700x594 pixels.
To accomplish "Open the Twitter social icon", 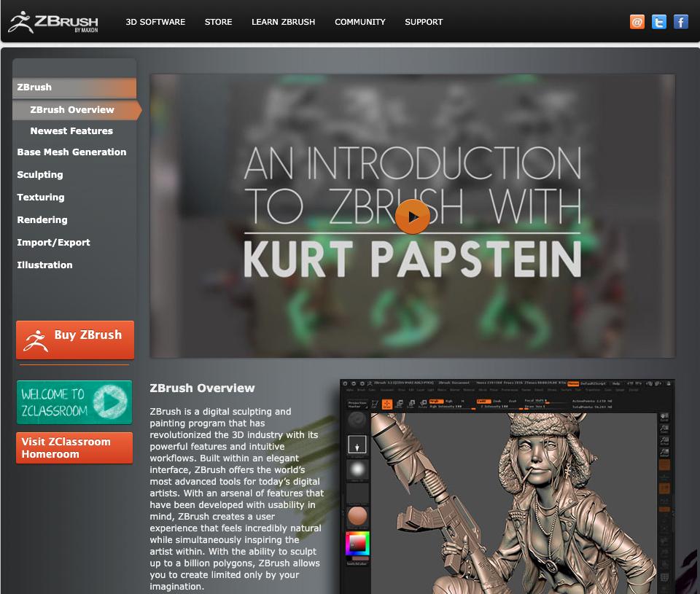I will pyautogui.click(x=659, y=22).
